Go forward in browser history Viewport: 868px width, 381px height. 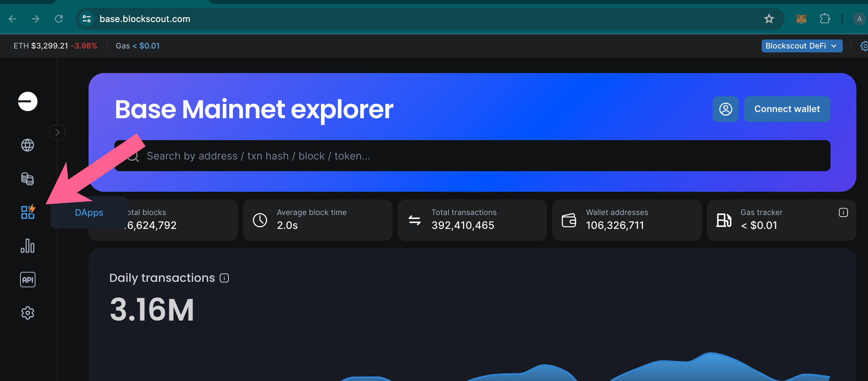(x=36, y=19)
